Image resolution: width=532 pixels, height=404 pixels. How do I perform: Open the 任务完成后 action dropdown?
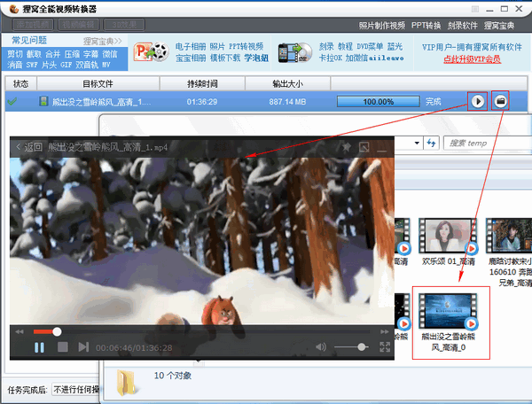pyautogui.click(x=75, y=390)
